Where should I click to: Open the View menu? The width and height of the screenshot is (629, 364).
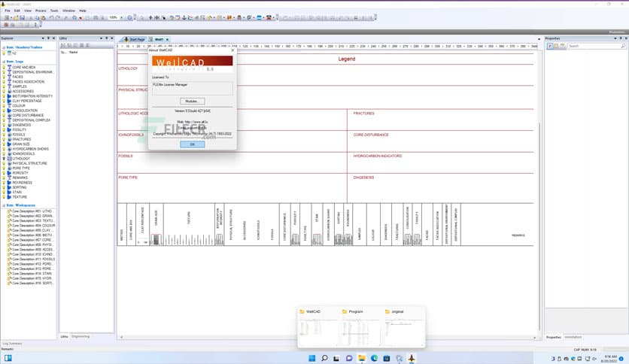point(28,11)
